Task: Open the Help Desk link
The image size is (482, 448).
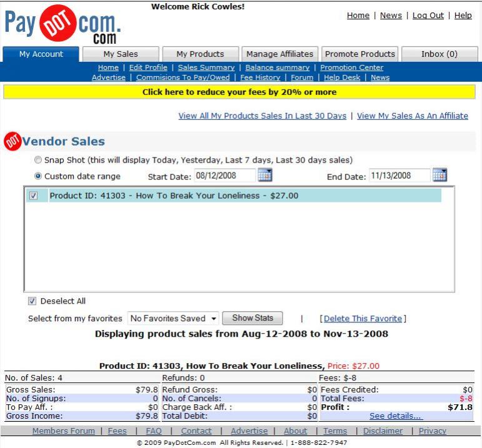Action: [x=342, y=77]
